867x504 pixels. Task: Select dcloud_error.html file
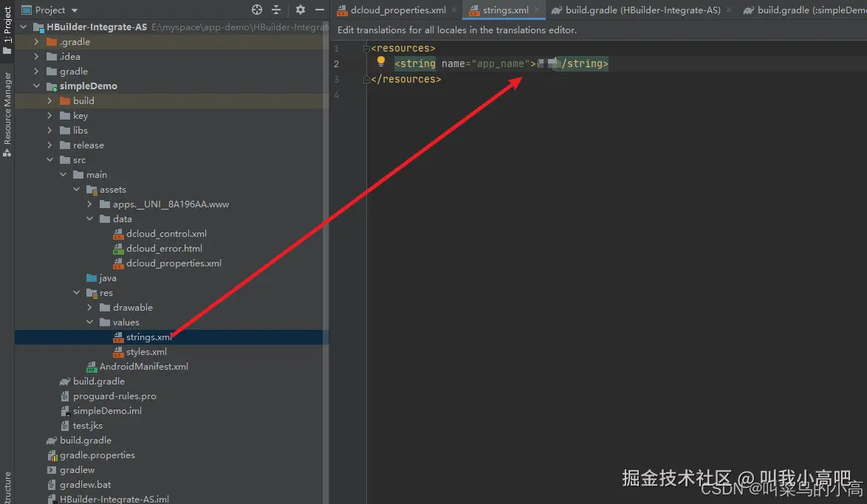pos(164,249)
